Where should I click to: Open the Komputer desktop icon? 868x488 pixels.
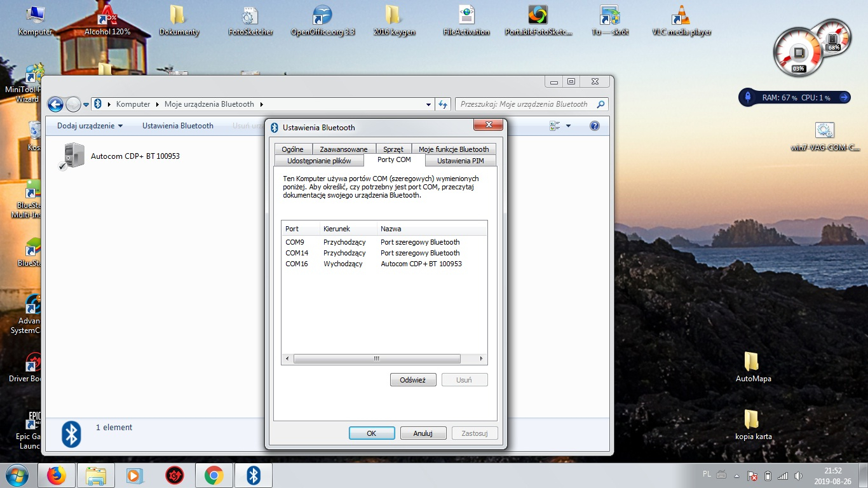(x=35, y=20)
